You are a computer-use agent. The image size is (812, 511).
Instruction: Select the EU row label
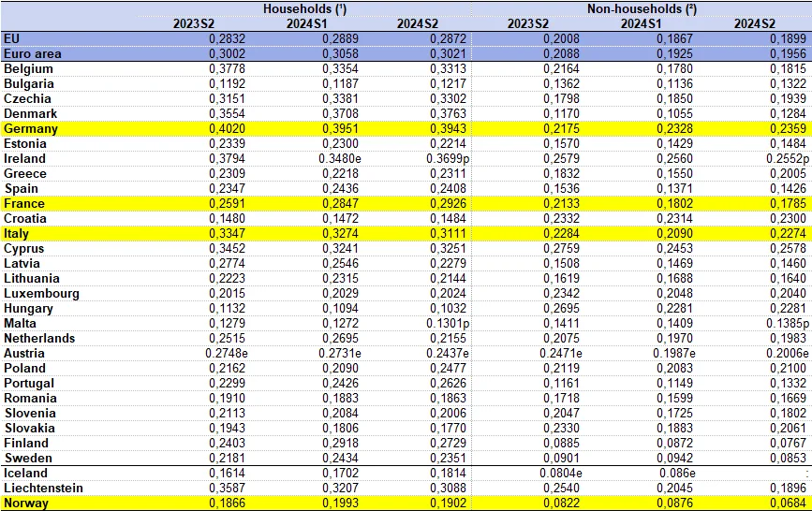click(11, 38)
